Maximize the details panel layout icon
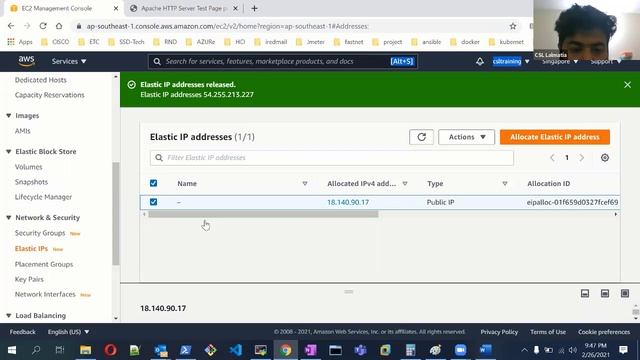640x360 pixels. tap(625, 293)
